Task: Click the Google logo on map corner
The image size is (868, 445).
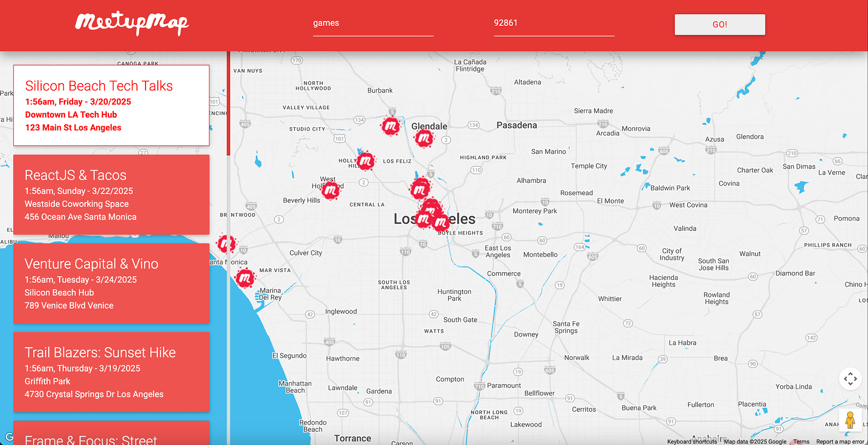Action: [x=9, y=437]
